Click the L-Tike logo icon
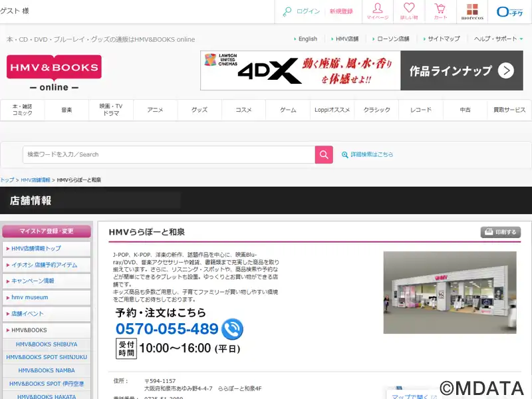The width and height of the screenshot is (532, 399). [x=510, y=11]
